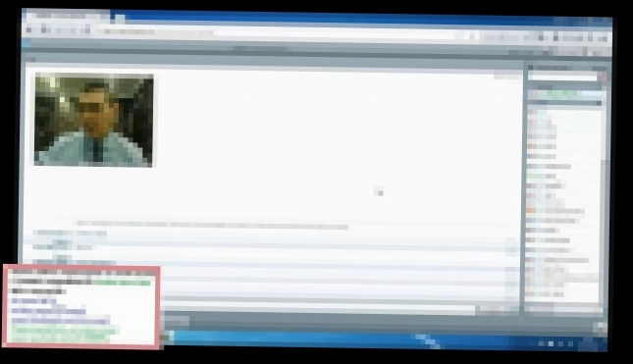633x364 pixels.
Task: Click the long gray text line below video
Action: pos(212,225)
